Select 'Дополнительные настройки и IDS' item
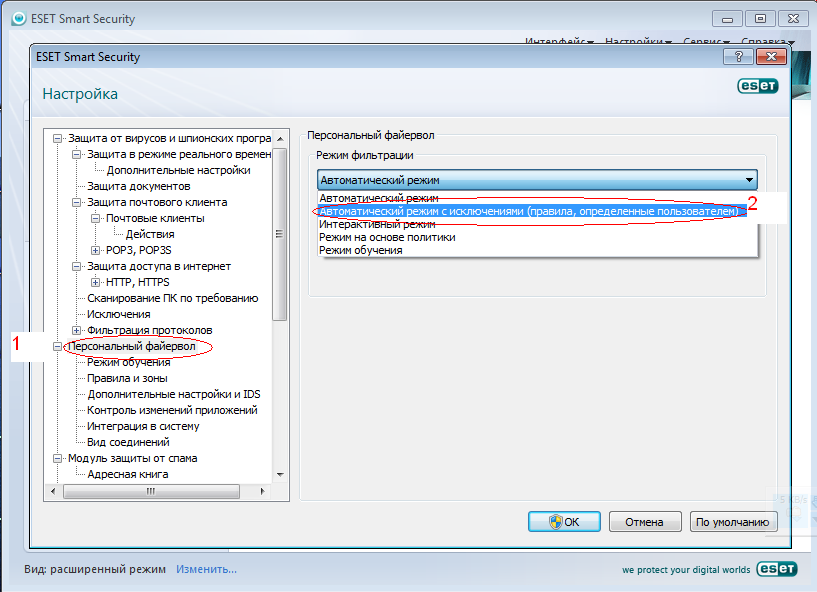The width and height of the screenshot is (817, 592). pyautogui.click(x=174, y=394)
